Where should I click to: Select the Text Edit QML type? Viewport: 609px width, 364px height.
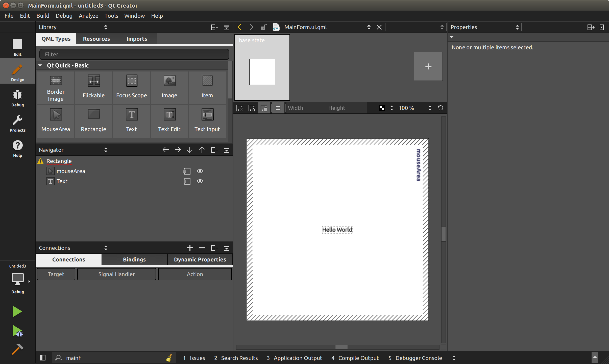click(169, 121)
